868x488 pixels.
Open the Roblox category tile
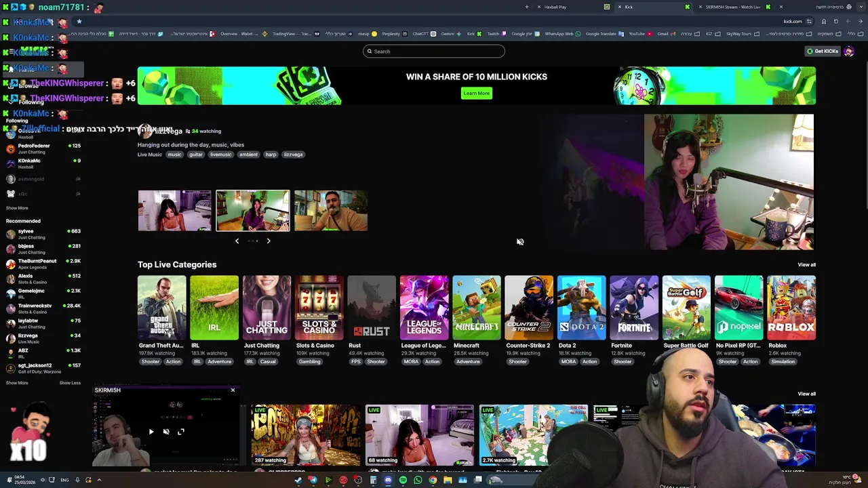point(791,307)
